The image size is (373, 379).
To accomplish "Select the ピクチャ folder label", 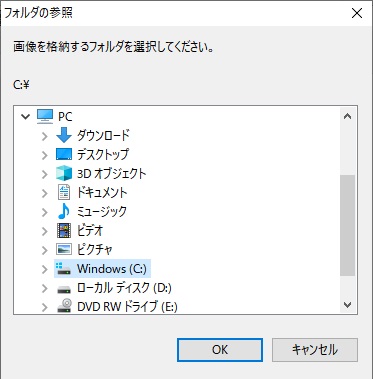I will click(x=95, y=249).
